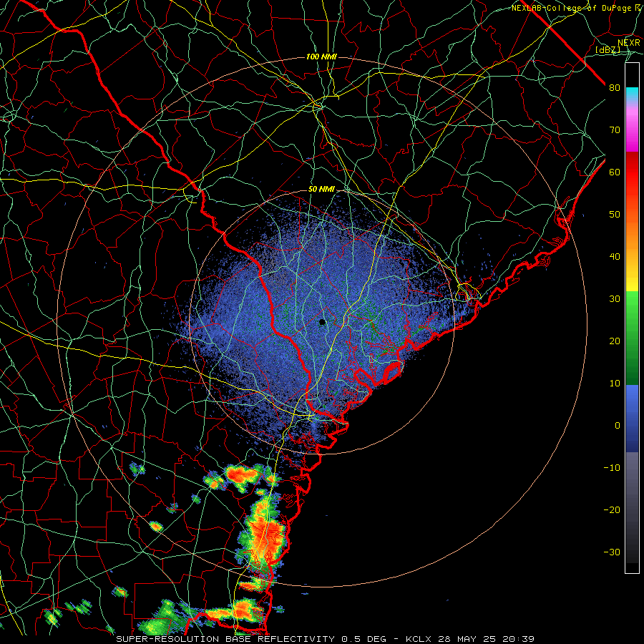Click the magenta-pink segment of the color bar
This screenshot has height=644, width=644.
pyautogui.click(x=632, y=128)
